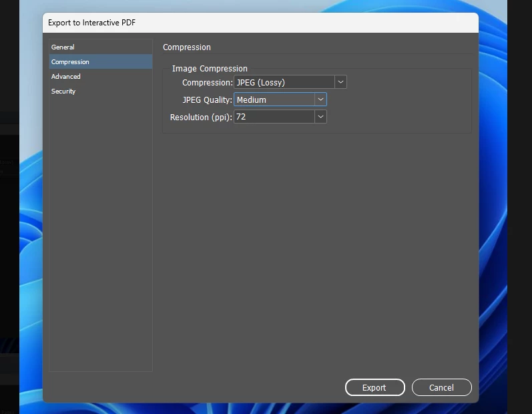The width and height of the screenshot is (532, 414).
Task: Select the Compression tab in sidebar
Action: (100, 61)
